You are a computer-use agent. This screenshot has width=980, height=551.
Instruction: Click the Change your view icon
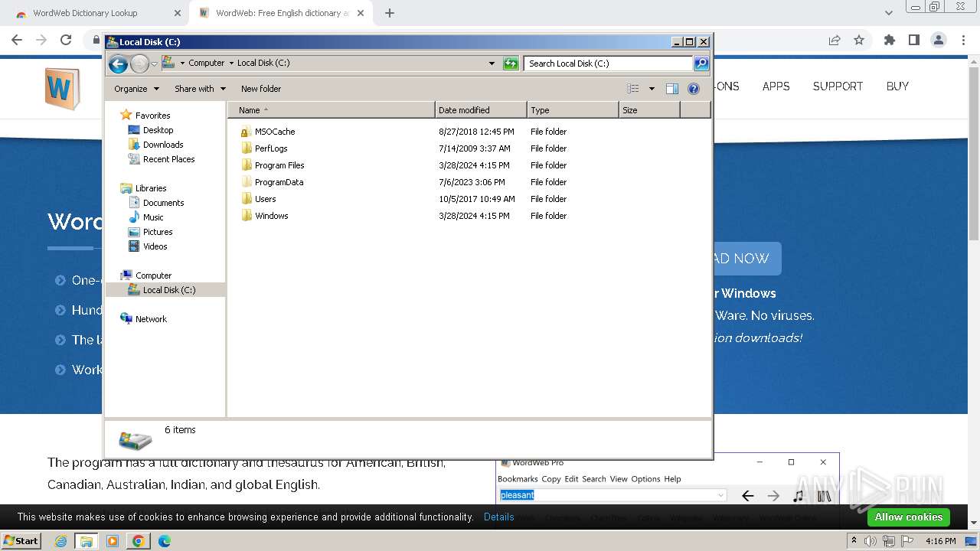(x=633, y=89)
